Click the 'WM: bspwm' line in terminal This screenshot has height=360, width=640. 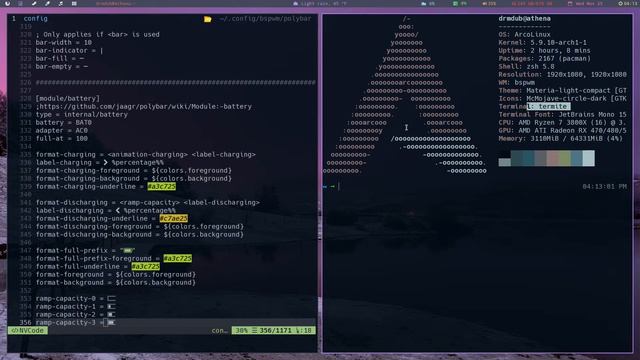(516, 82)
